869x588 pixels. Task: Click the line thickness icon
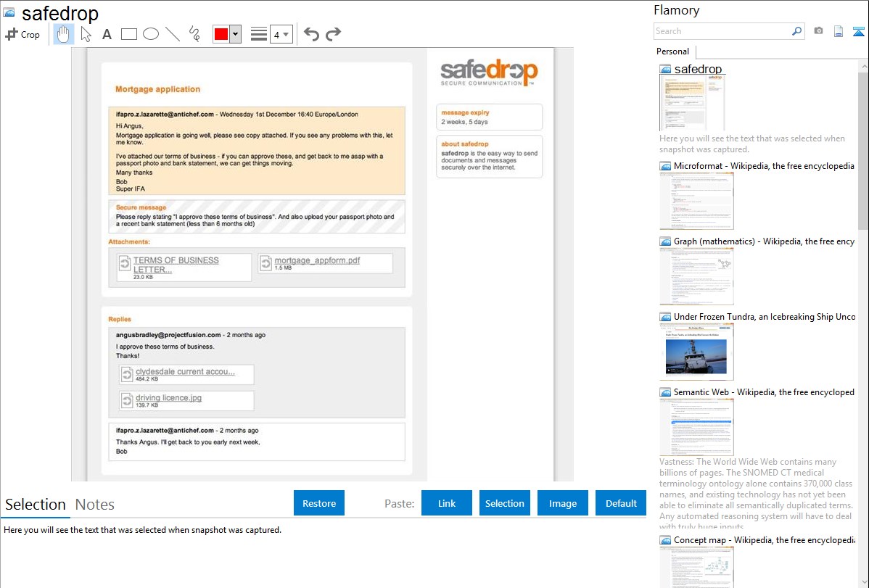click(x=259, y=34)
